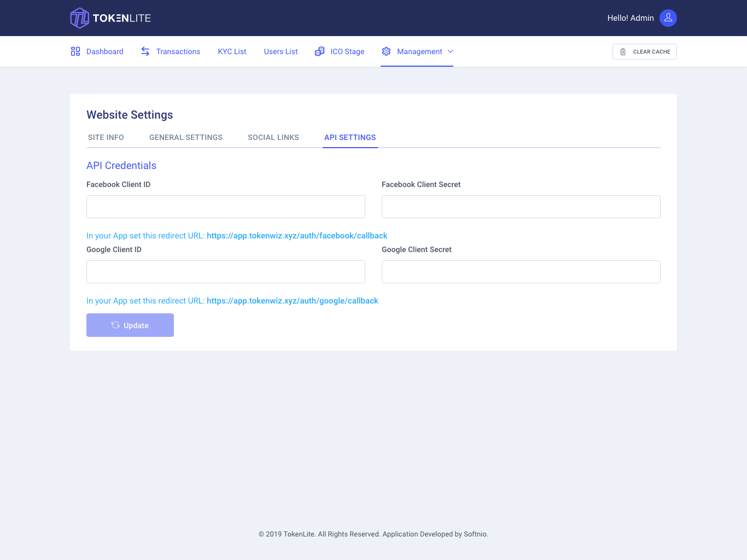Viewport: 747px width, 560px height.
Task: Click the ICO Stage coins icon
Action: click(x=319, y=51)
